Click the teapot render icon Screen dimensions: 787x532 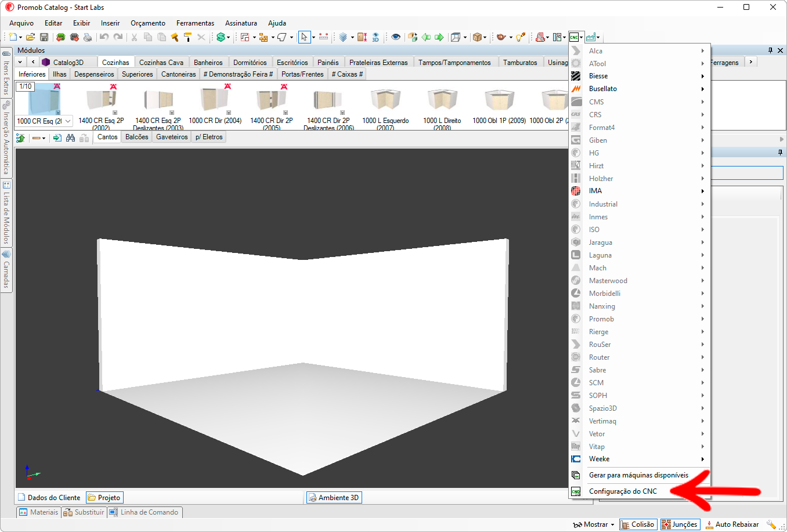[x=501, y=37]
